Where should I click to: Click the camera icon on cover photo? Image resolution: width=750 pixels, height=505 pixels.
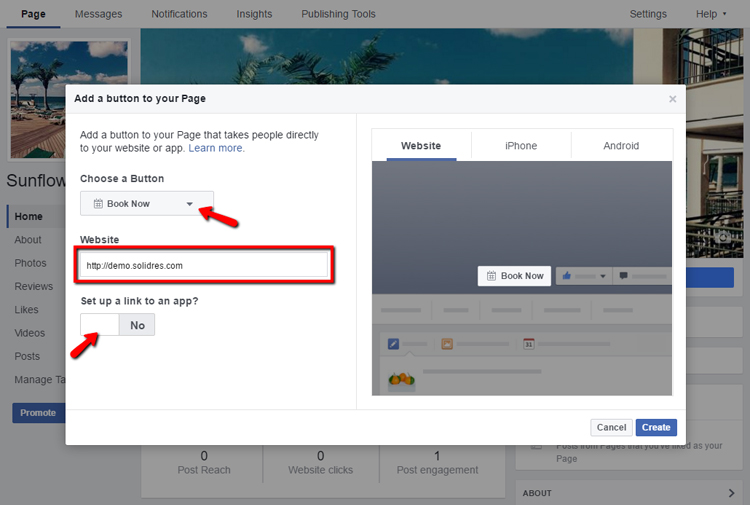coord(723,237)
